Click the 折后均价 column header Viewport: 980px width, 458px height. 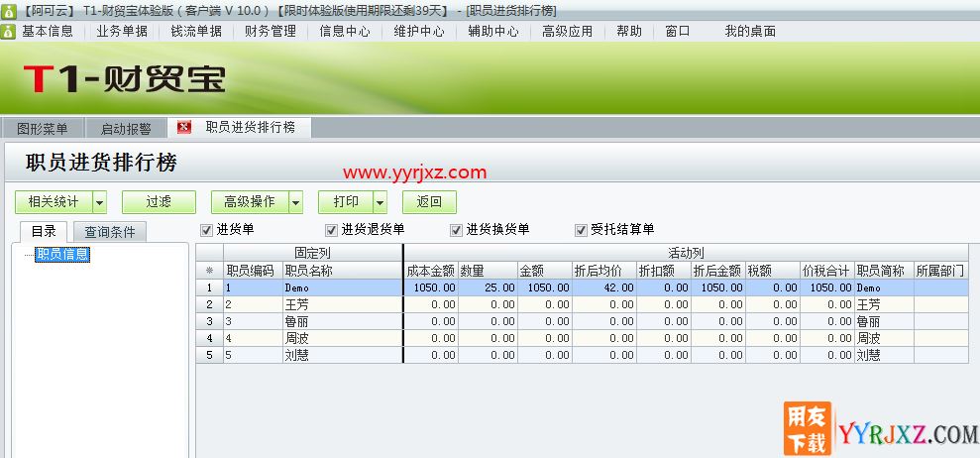point(603,271)
